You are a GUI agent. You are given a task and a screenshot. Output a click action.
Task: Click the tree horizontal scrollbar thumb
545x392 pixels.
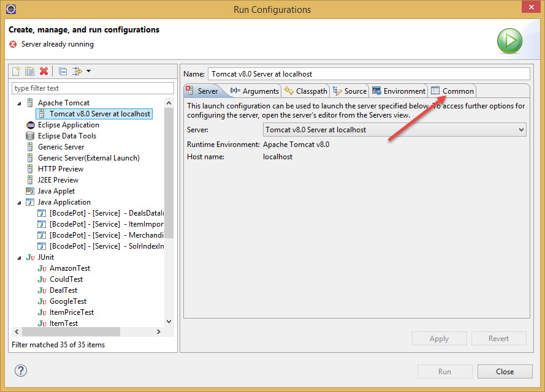click(x=71, y=331)
